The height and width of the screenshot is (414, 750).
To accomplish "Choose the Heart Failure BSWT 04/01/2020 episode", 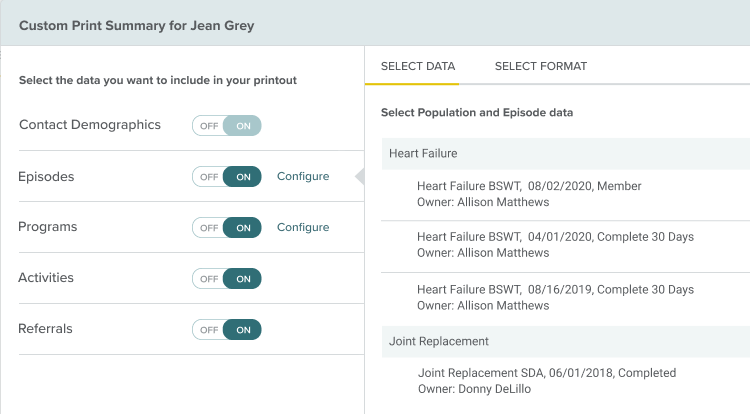I will point(555,245).
